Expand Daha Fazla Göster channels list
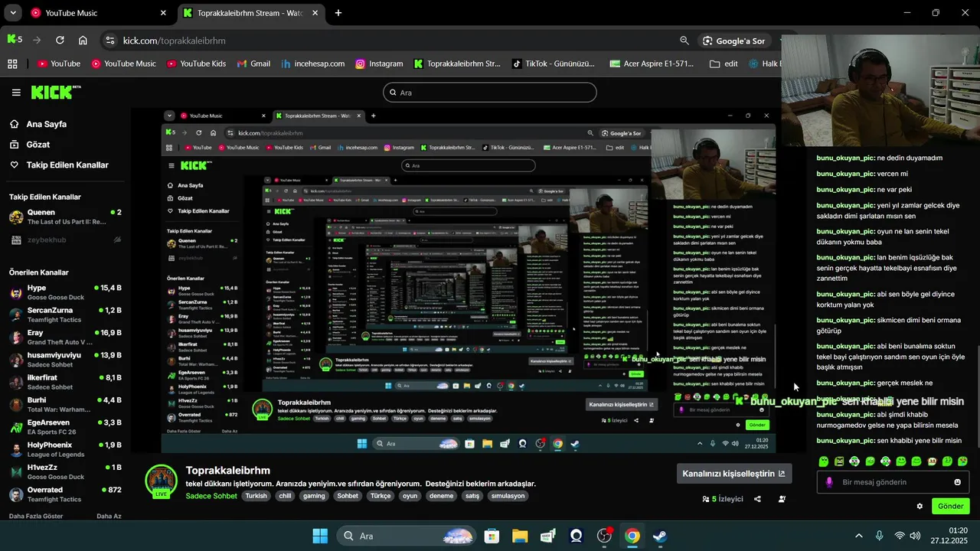 coord(36,516)
